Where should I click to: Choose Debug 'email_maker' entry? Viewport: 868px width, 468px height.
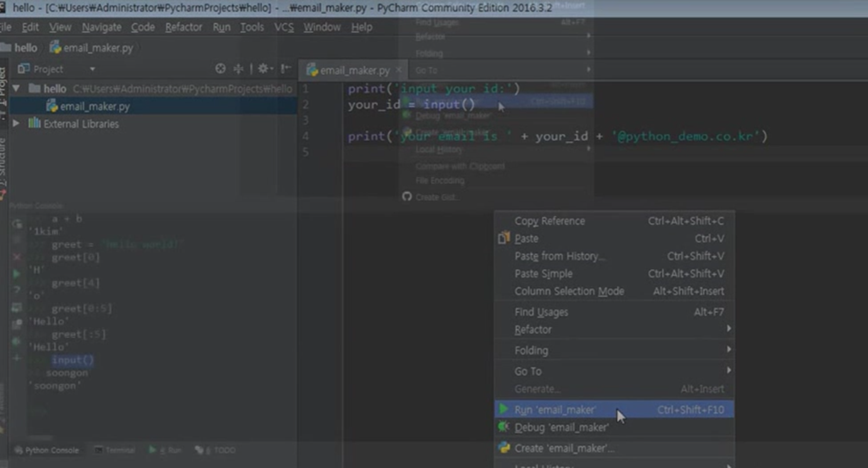614,427
